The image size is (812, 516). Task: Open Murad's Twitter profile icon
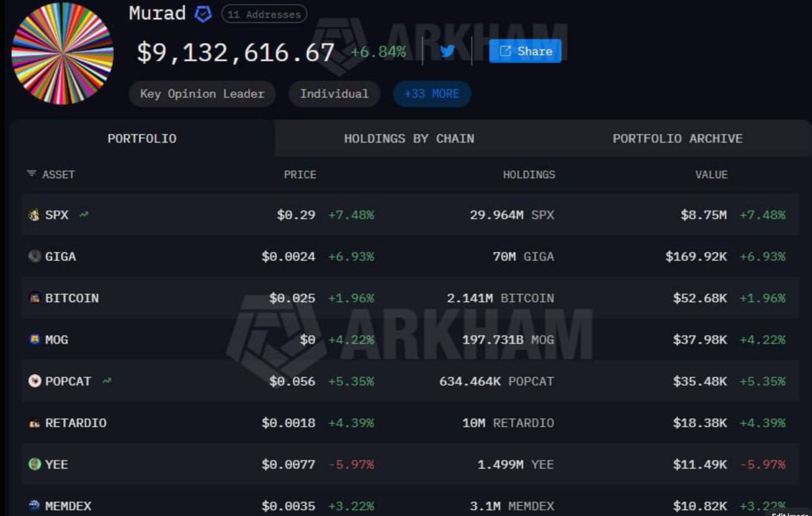tap(448, 51)
